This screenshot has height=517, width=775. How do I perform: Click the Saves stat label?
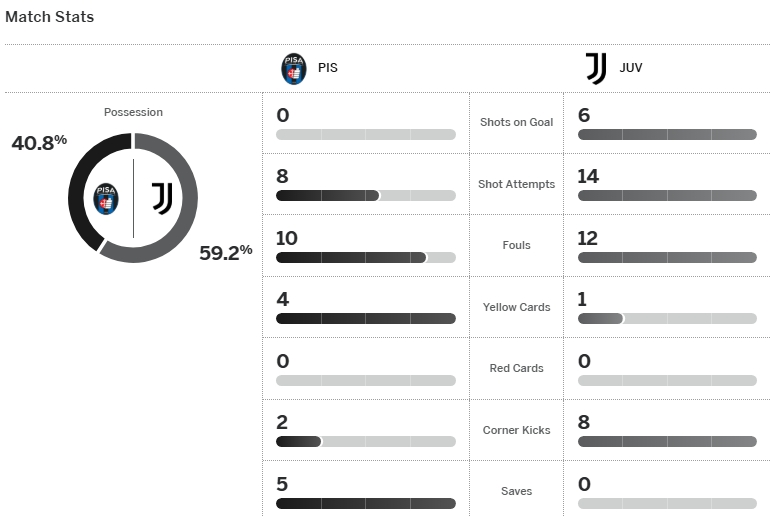coord(516,491)
